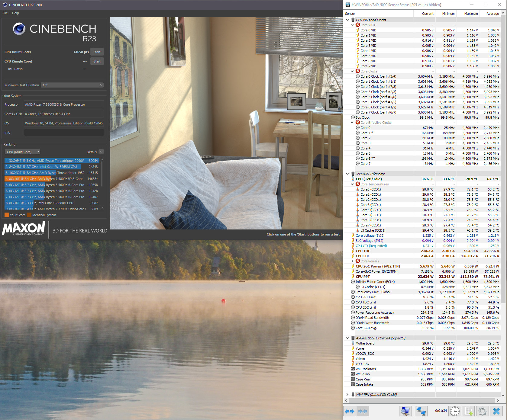The image size is (507, 420).
Task: Start the CPU (Multi Core) test
Action: 97,52
